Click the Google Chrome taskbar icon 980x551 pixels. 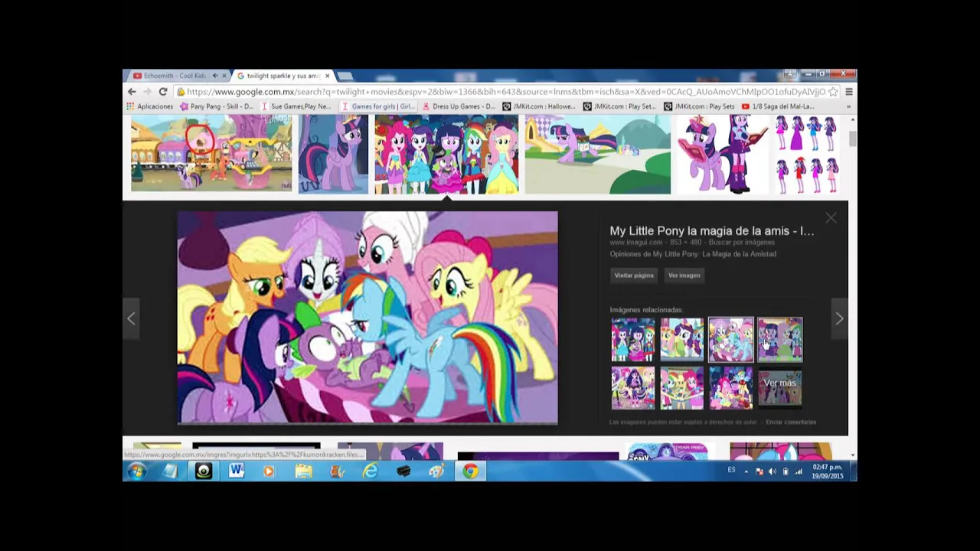470,471
